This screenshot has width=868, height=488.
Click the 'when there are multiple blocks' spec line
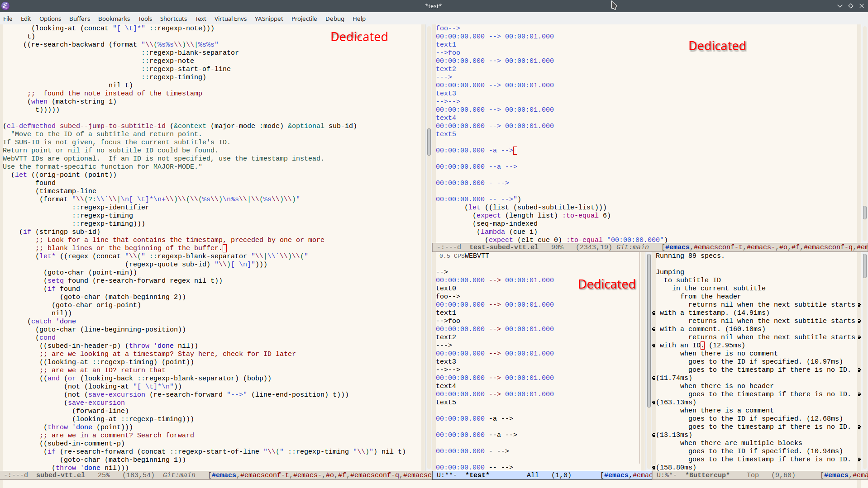pyautogui.click(x=741, y=443)
